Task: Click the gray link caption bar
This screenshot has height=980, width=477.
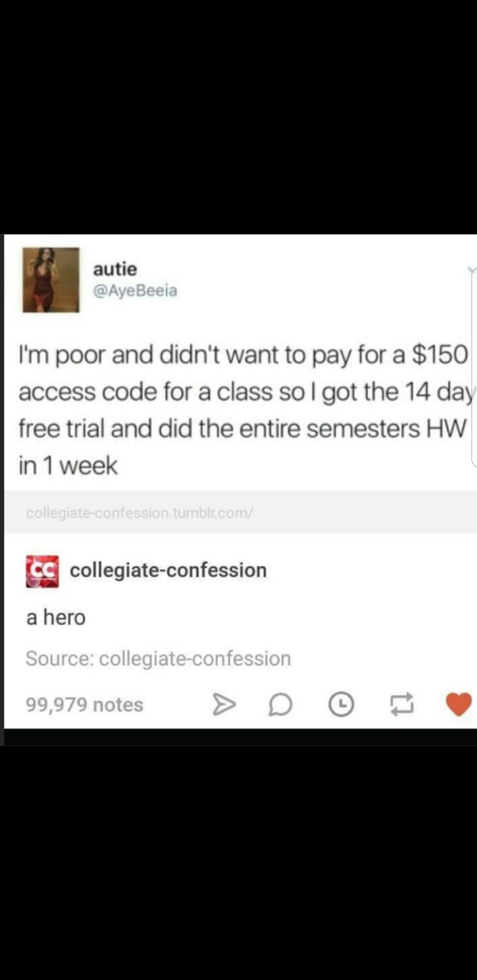Action: pos(241,512)
